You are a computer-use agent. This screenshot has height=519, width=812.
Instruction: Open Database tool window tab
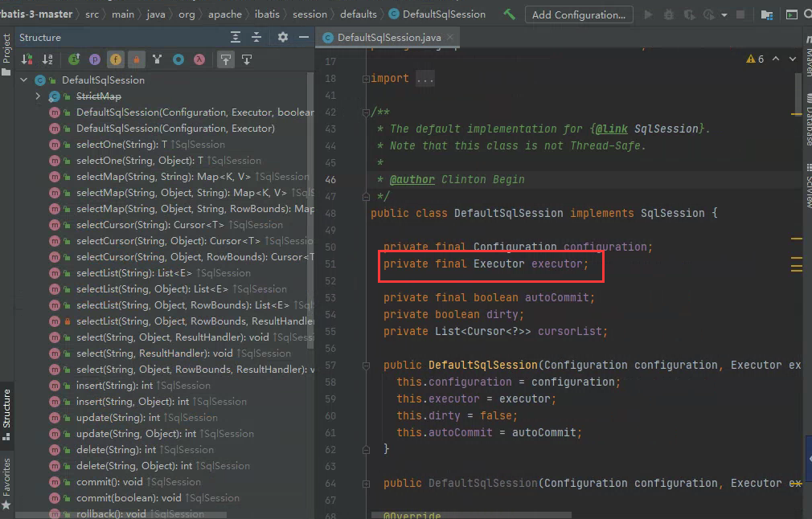[x=807, y=120]
